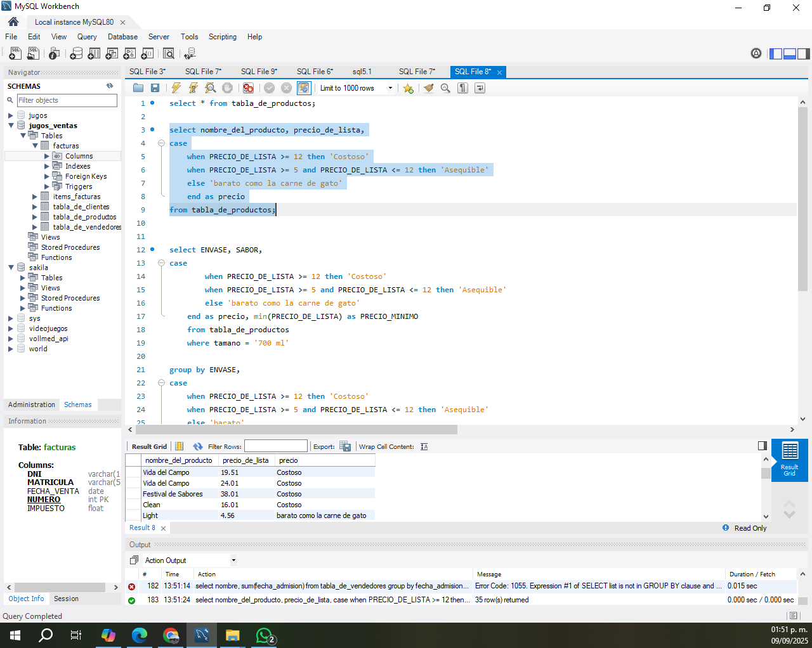Select Columns under facturas
The image size is (812, 648).
[x=79, y=156]
